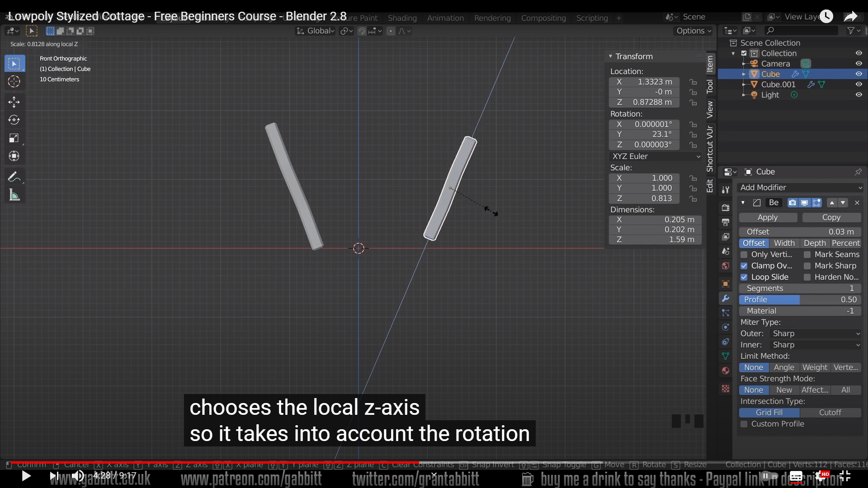Image resolution: width=868 pixels, height=488 pixels.
Task: Open the Tool tab in the sidebar
Action: [710, 86]
